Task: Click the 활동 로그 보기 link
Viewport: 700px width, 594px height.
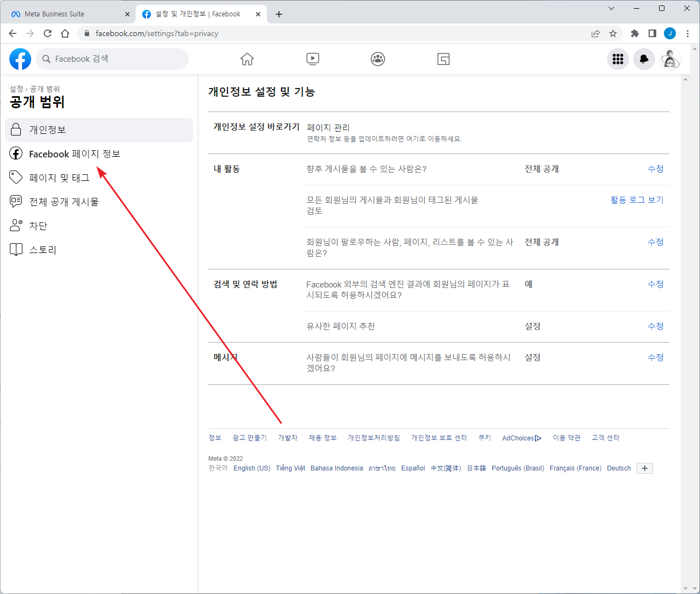Action: [637, 200]
